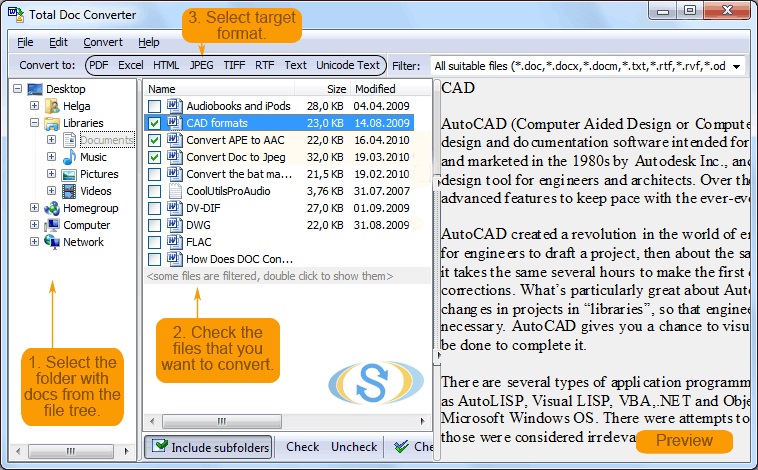Check the Convert the bat ma... checkbox
The image size is (758, 470).
pos(155,174)
